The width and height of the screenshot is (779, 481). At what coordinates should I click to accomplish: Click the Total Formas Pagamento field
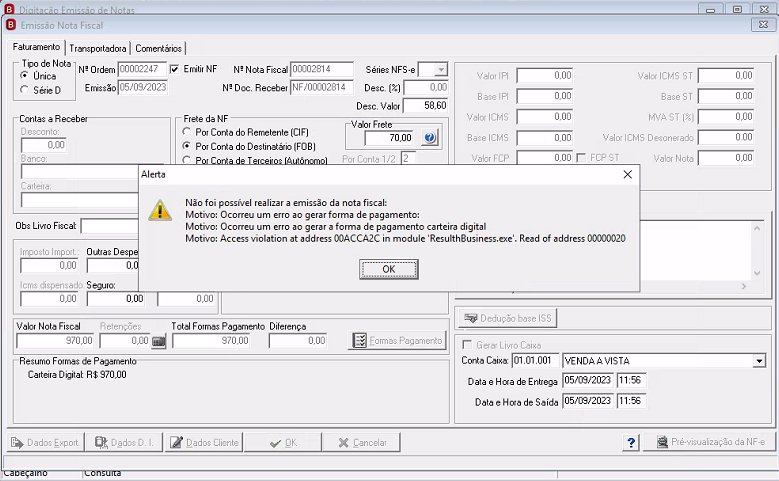[212, 341]
